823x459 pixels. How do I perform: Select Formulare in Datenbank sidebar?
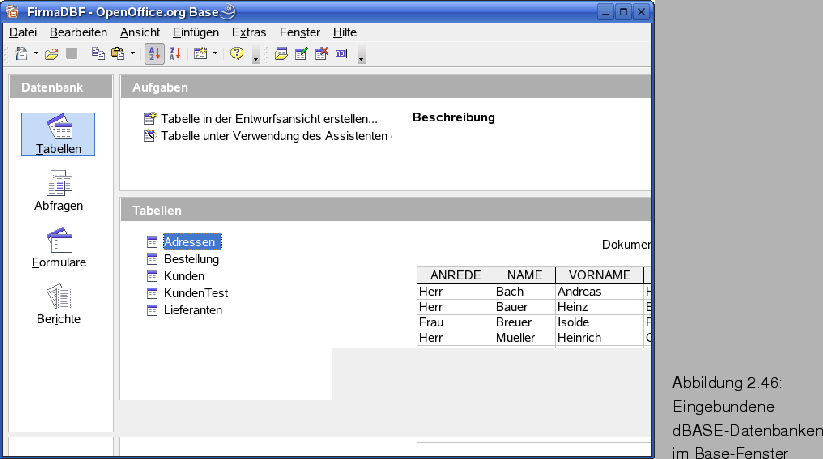click(x=59, y=247)
